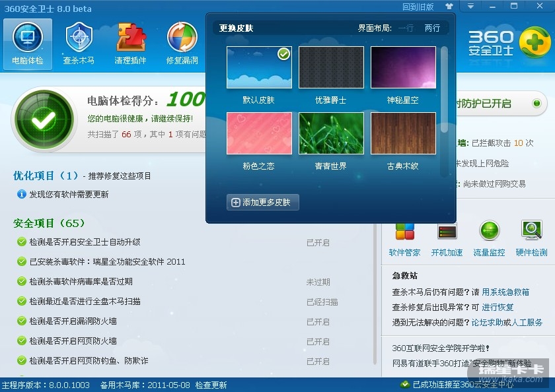
Task: Click the 未过期 status text
Action: click(x=318, y=282)
